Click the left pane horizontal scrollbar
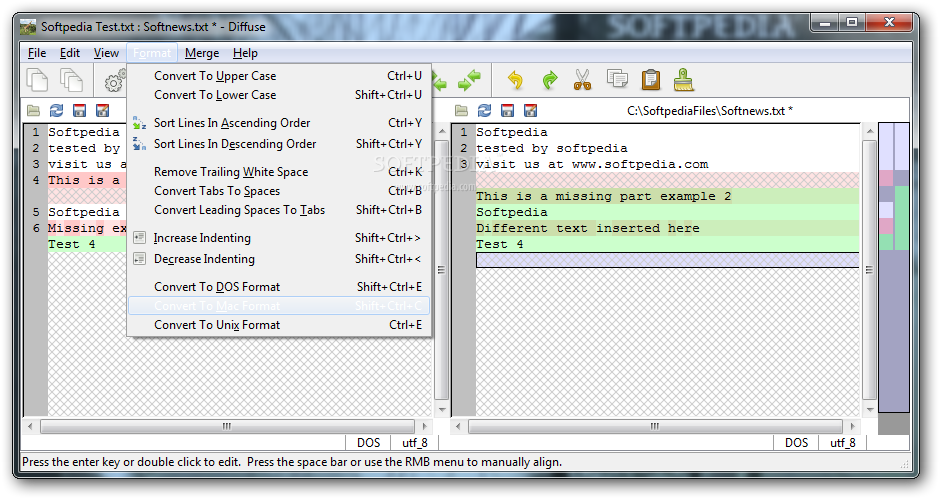Viewport: 940px width, 499px height. coord(227,426)
